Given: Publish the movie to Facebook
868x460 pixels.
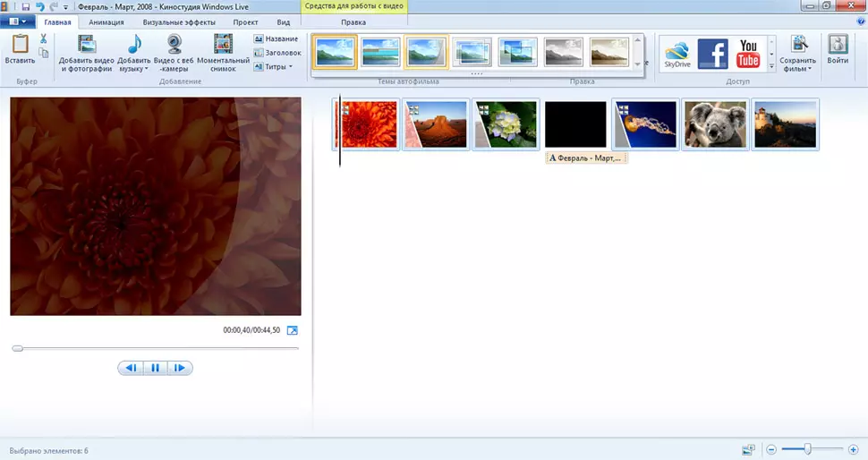Looking at the screenshot, I should [712, 55].
